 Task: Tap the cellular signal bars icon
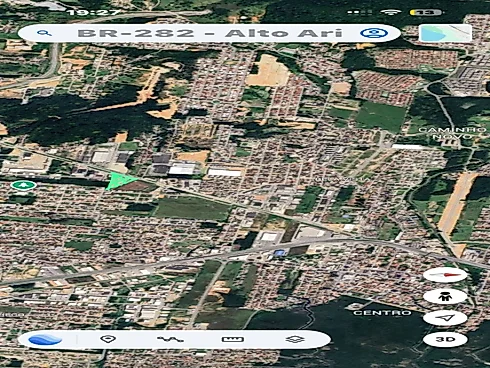(x=360, y=12)
